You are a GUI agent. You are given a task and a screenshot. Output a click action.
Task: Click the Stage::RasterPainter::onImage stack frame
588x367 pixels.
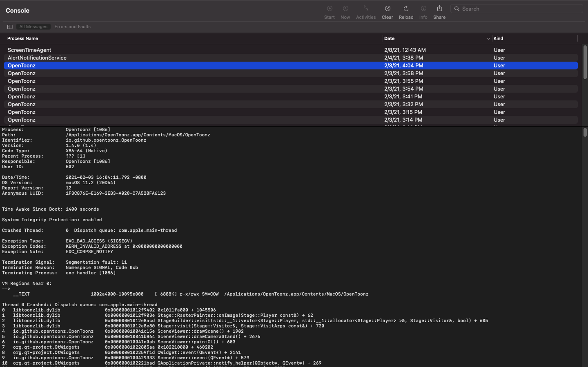pos(158,316)
